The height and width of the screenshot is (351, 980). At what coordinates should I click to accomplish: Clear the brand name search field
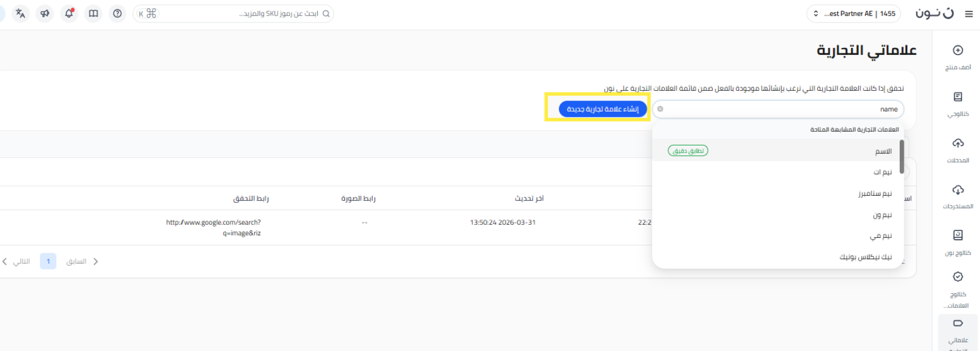click(660, 109)
